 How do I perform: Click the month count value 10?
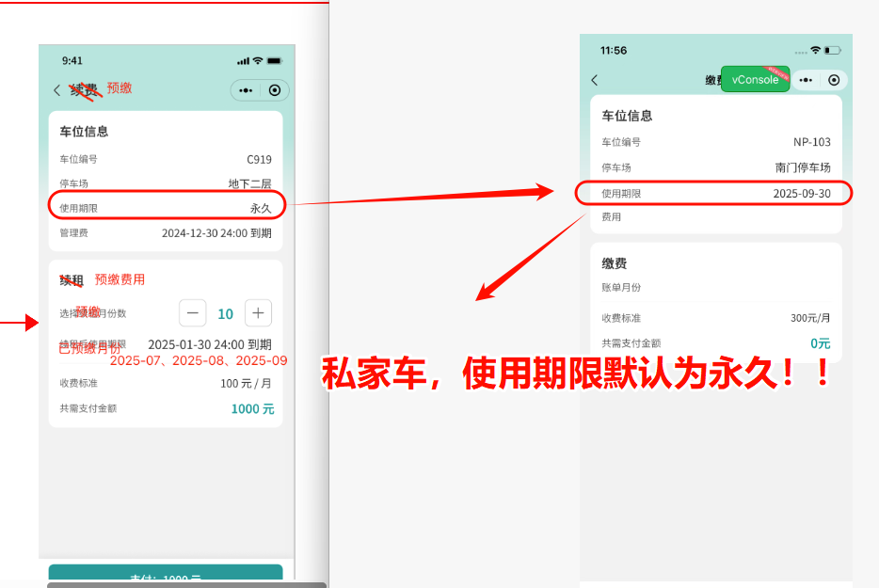point(226,314)
